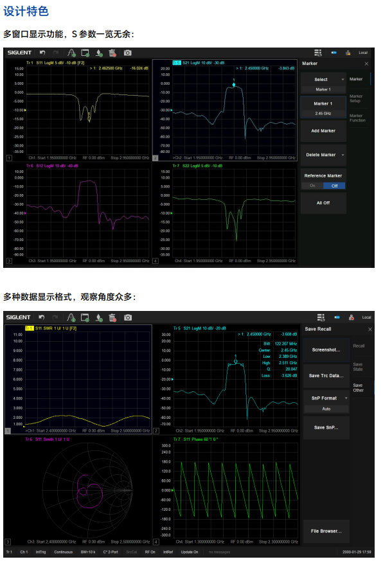This screenshot has height=566, width=392.
Task: Expand the Select marker dropdown
Action: coord(343,80)
